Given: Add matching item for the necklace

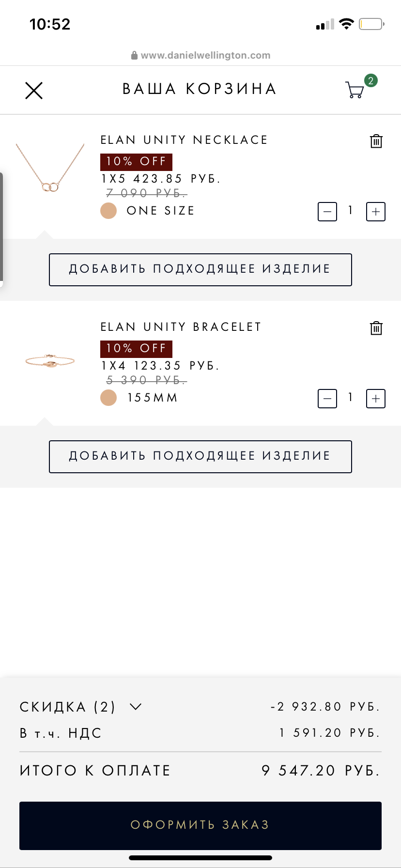Looking at the screenshot, I should click(x=200, y=270).
